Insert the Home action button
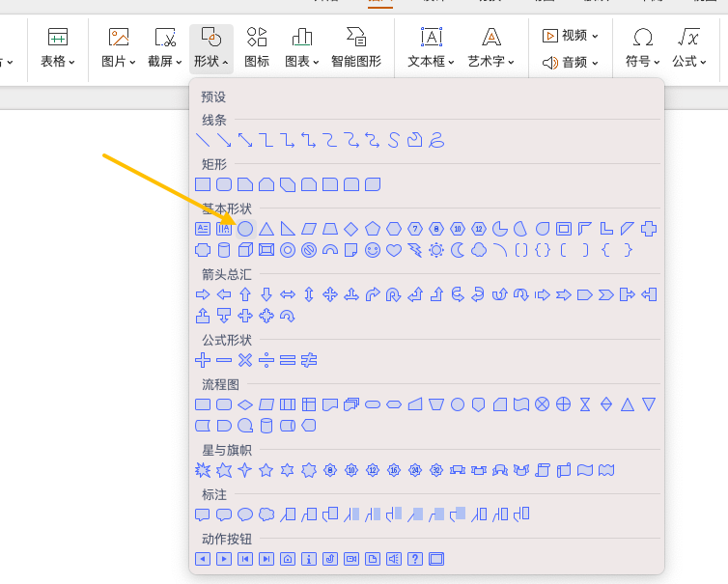The height and width of the screenshot is (584, 728). coord(288,559)
